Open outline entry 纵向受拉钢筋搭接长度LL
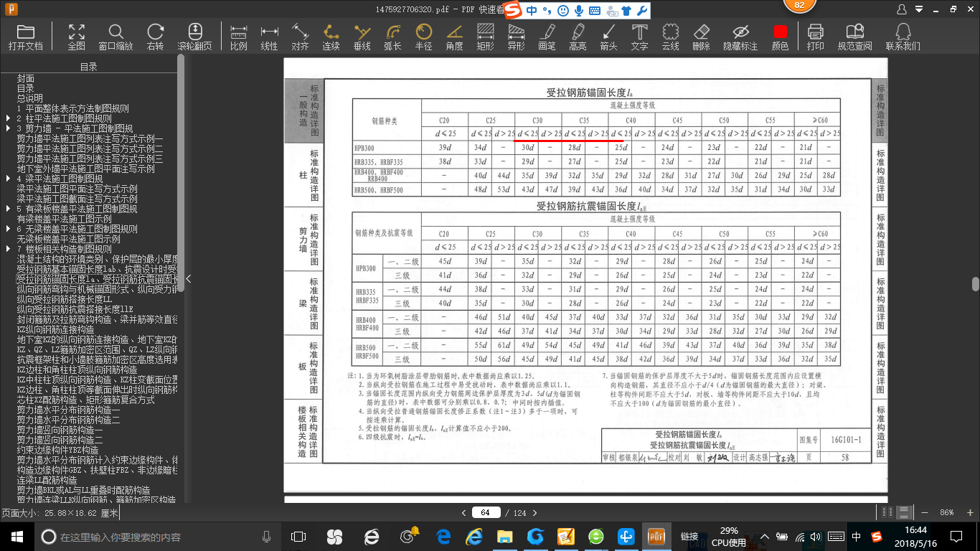 (x=65, y=299)
